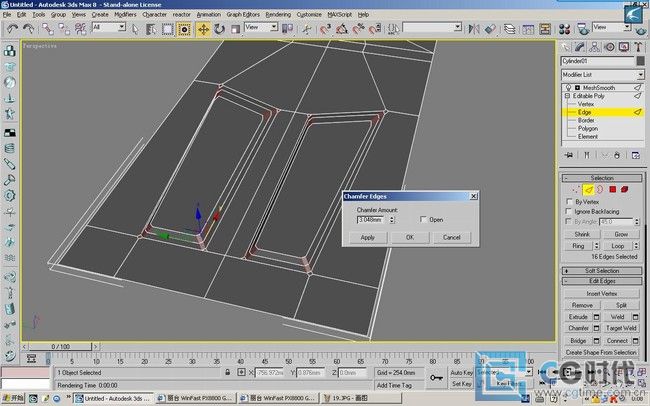Enable the Open checkbox in Chamfer Edges
650x406 pixels.
[x=423, y=219]
